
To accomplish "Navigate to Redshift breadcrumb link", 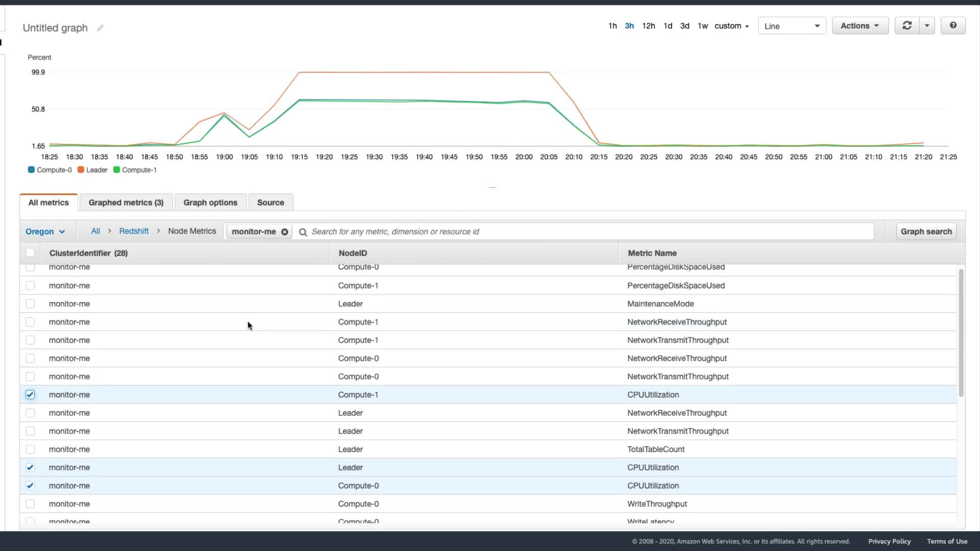I will tap(134, 231).
